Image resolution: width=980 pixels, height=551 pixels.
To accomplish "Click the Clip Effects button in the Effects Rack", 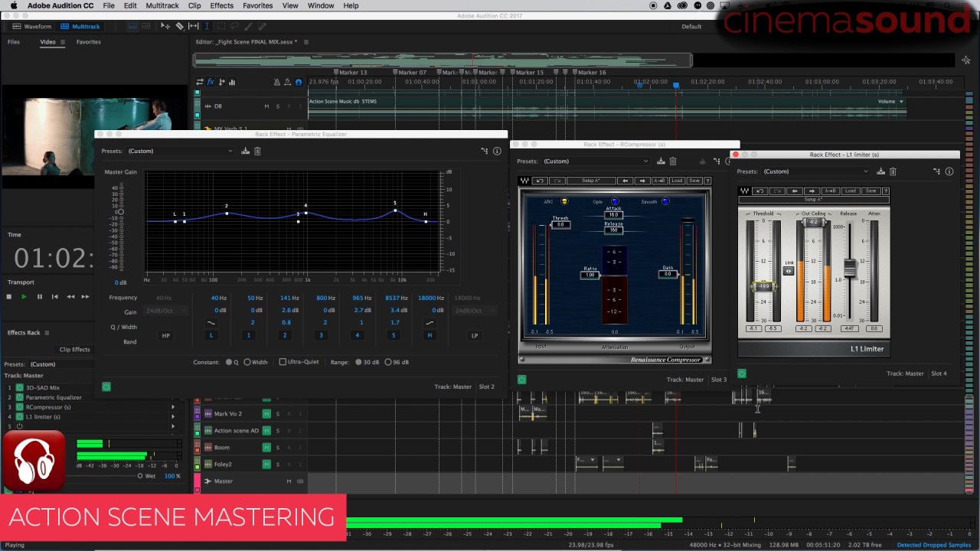I will click(74, 350).
